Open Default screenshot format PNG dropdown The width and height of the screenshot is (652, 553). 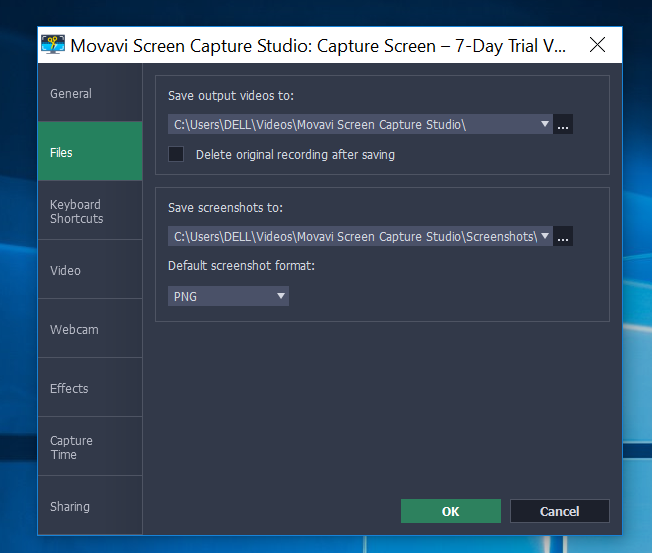(228, 296)
